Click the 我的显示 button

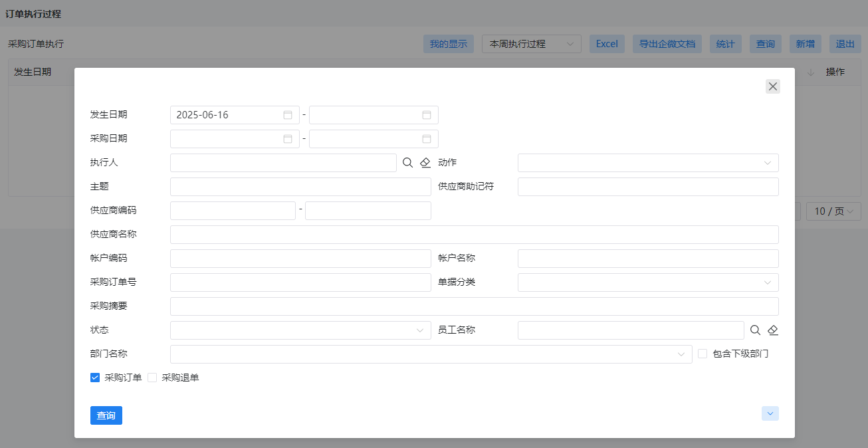coord(449,44)
